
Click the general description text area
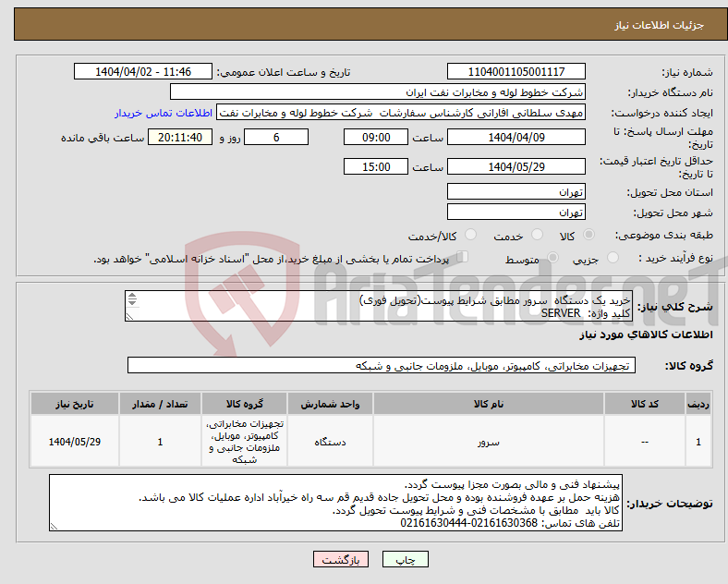[379, 306]
